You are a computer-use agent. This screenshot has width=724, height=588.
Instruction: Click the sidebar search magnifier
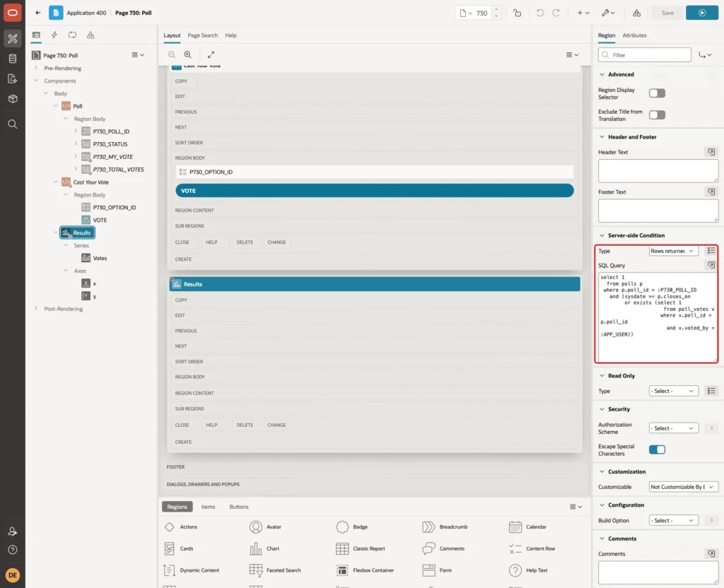click(13, 124)
